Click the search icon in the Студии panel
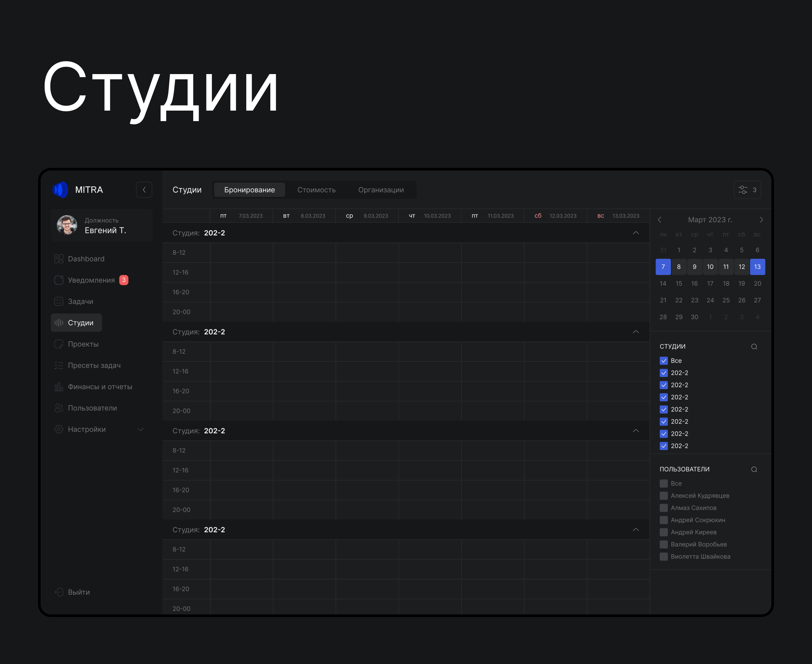Viewport: 812px width, 664px height. click(x=754, y=346)
